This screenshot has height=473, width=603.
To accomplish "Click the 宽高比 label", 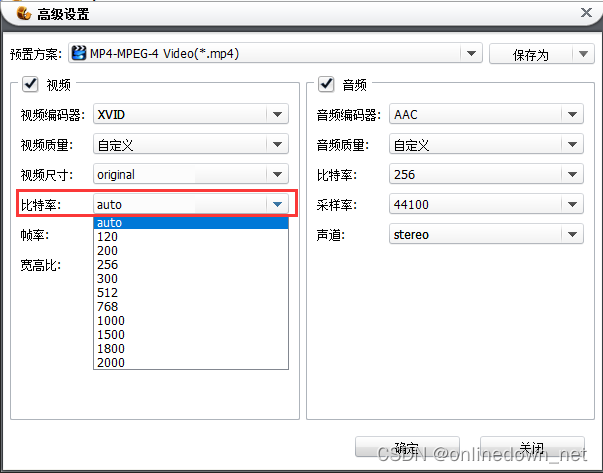I will [40, 265].
